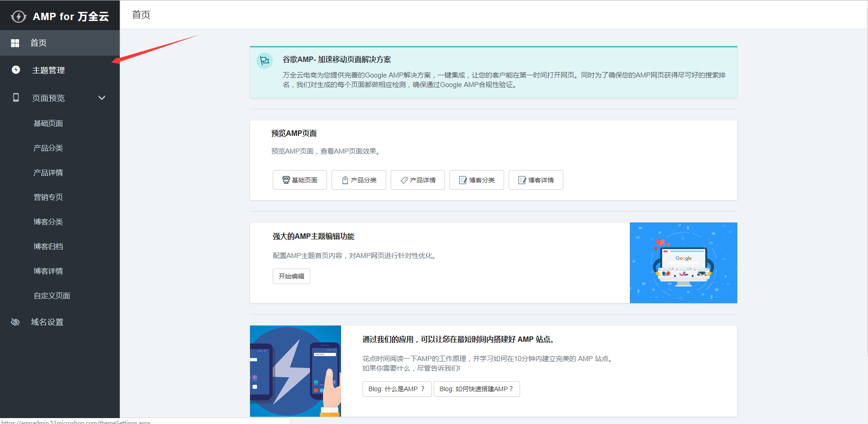Click the 页面预览 phone icon
This screenshot has height=424, width=868.
tap(16, 98)
